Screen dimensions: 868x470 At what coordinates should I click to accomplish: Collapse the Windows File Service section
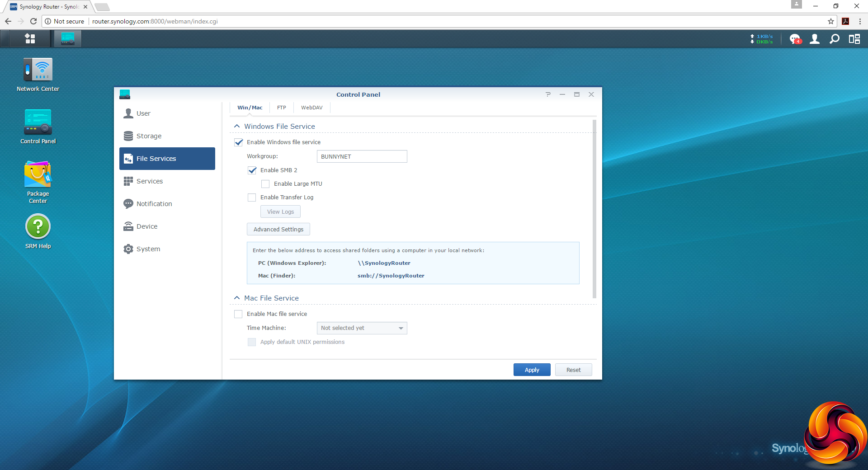[237, 127]
